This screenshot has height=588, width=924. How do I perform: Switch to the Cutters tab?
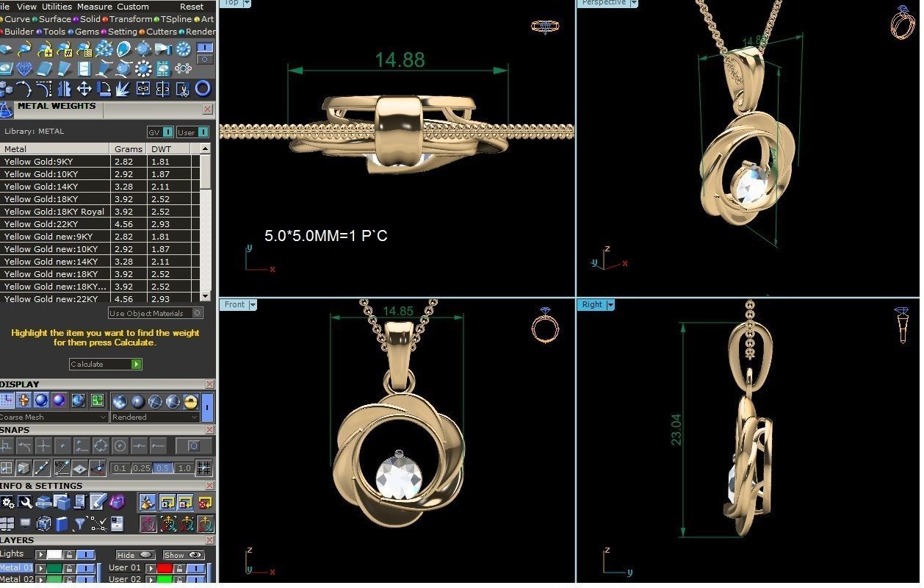[x=162, y=32]
